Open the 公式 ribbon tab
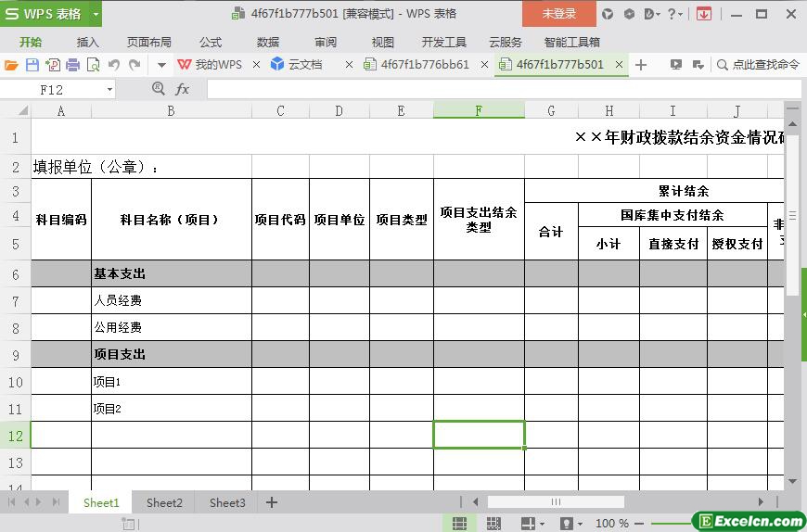The image size is (807, 532). [211, 42]
